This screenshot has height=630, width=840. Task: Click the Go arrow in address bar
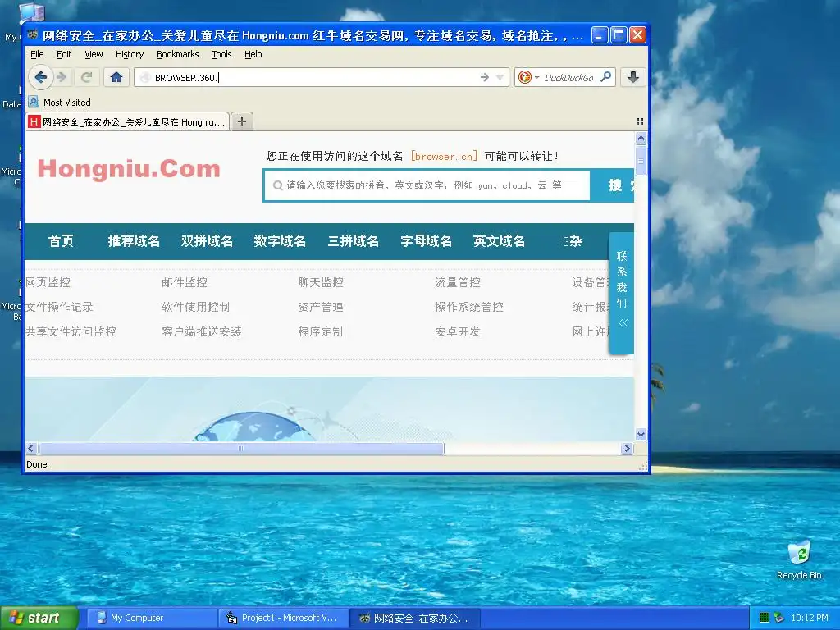click(x=484, y=78)
